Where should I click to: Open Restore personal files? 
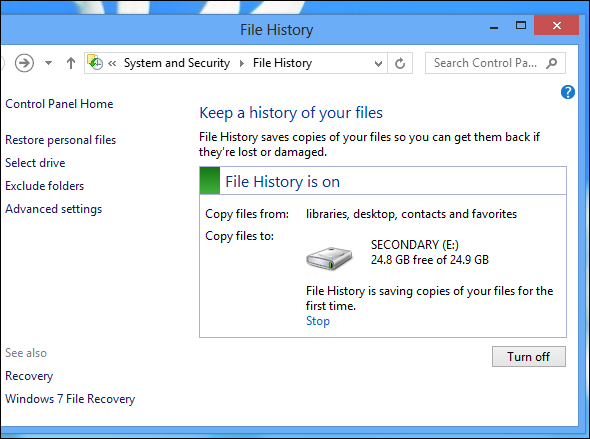[x=61, y=140]
